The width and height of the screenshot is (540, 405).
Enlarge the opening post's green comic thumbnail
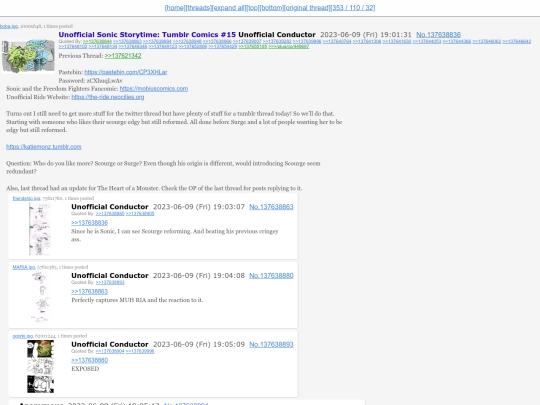[x=28, y=56]
